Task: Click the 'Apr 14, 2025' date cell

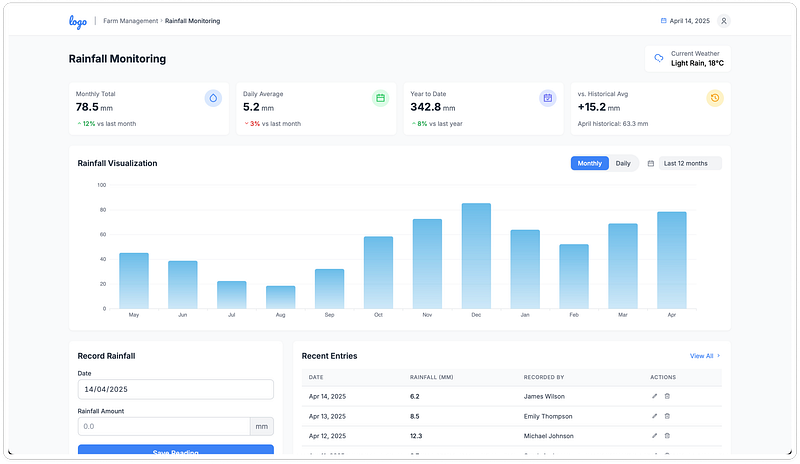Action: [x=327, y=396]
